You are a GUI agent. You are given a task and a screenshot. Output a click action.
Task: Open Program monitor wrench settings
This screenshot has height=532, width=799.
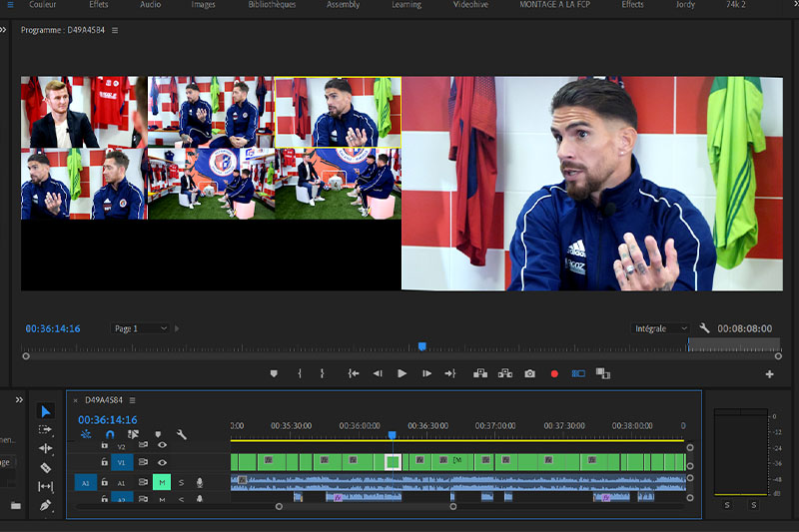pyautogui.click(x=704, y=328)
